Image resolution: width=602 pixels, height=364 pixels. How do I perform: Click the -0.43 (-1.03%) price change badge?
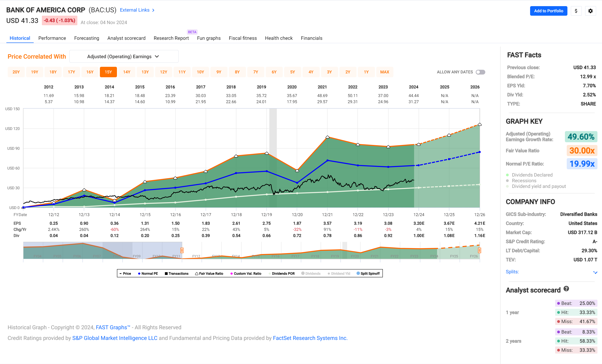[x=59, y=20]
